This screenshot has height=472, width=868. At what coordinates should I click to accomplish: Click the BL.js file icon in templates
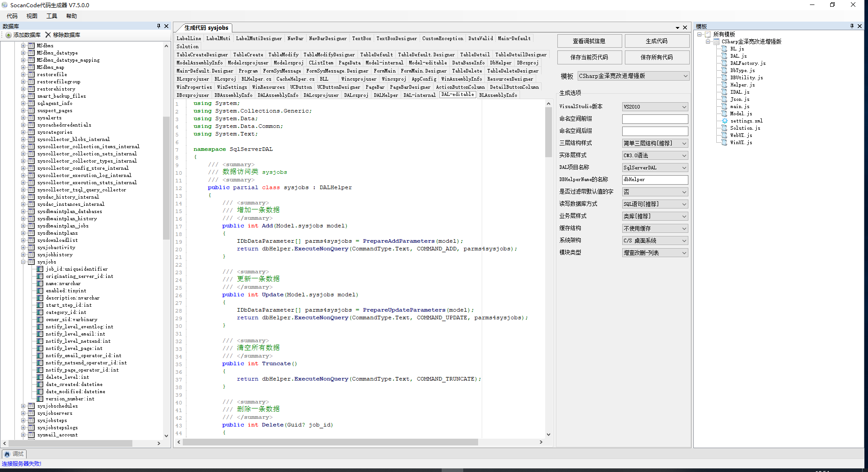725,49
